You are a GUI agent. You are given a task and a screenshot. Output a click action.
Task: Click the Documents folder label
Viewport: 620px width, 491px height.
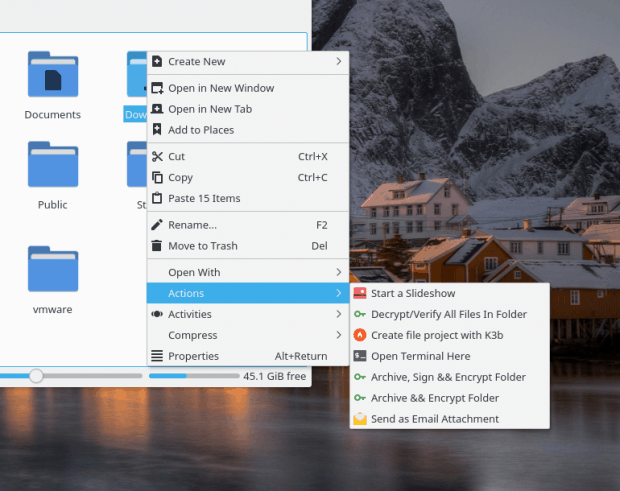tap(53, 115)
